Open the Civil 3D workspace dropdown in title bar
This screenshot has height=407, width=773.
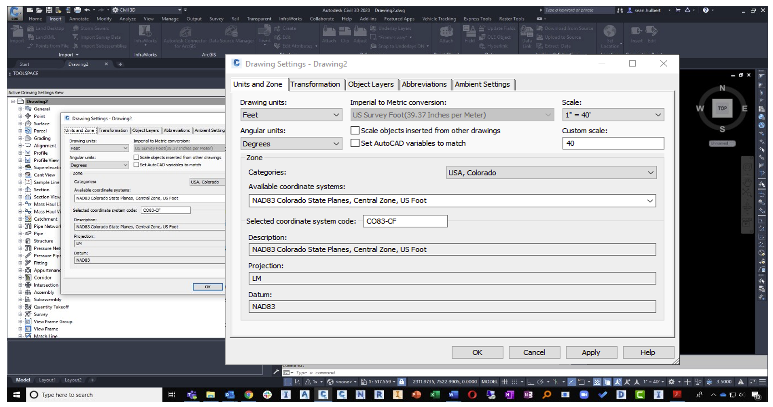(x=148, y=10)
